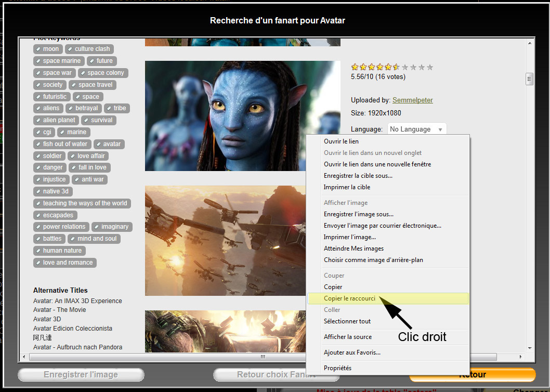Click the 'Size: 1920x1080' text
Viewport: 550px width, 392px height.
(x=376, y=113)
